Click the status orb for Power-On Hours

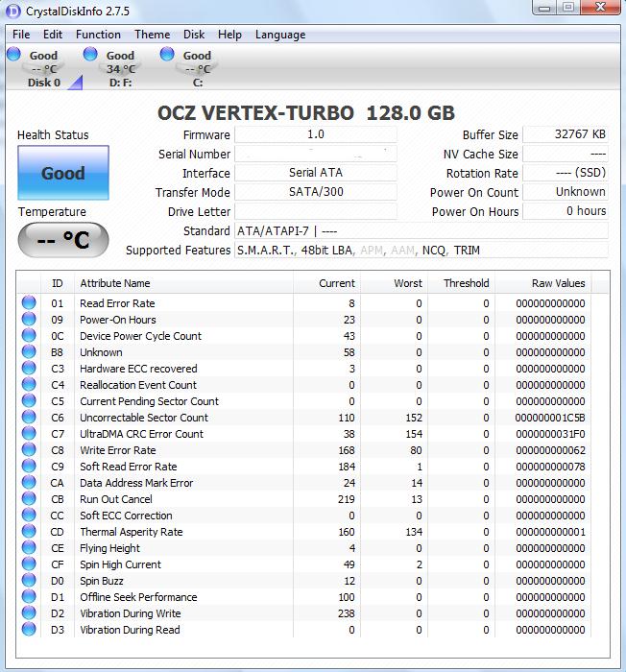(x=29, y=319)
